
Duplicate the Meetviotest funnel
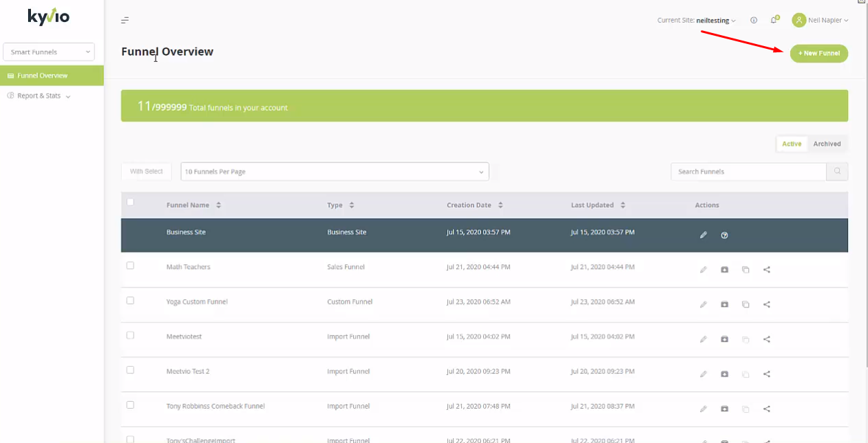pos(745,339)
